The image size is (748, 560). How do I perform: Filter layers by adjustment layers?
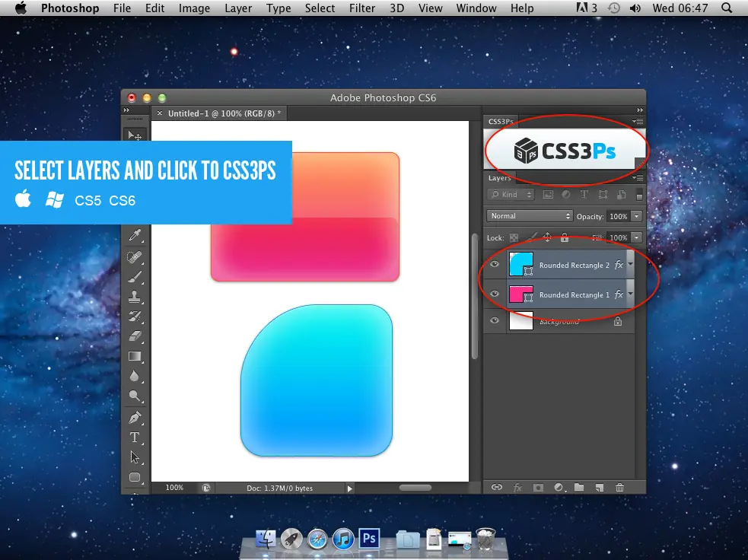point(566,195)
